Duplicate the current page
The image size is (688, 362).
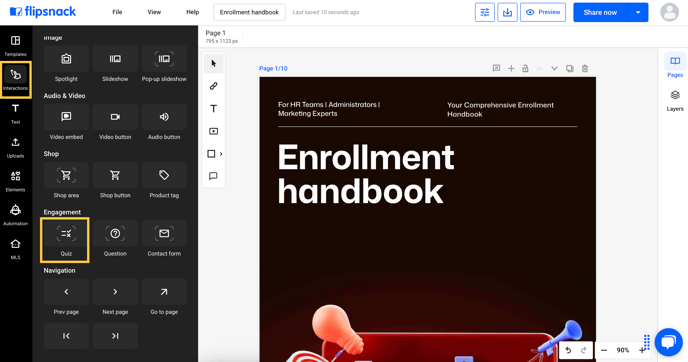570,68
